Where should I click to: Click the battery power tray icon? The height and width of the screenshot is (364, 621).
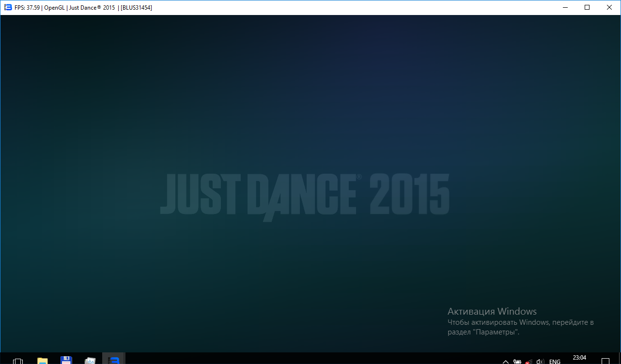(517, 362)
